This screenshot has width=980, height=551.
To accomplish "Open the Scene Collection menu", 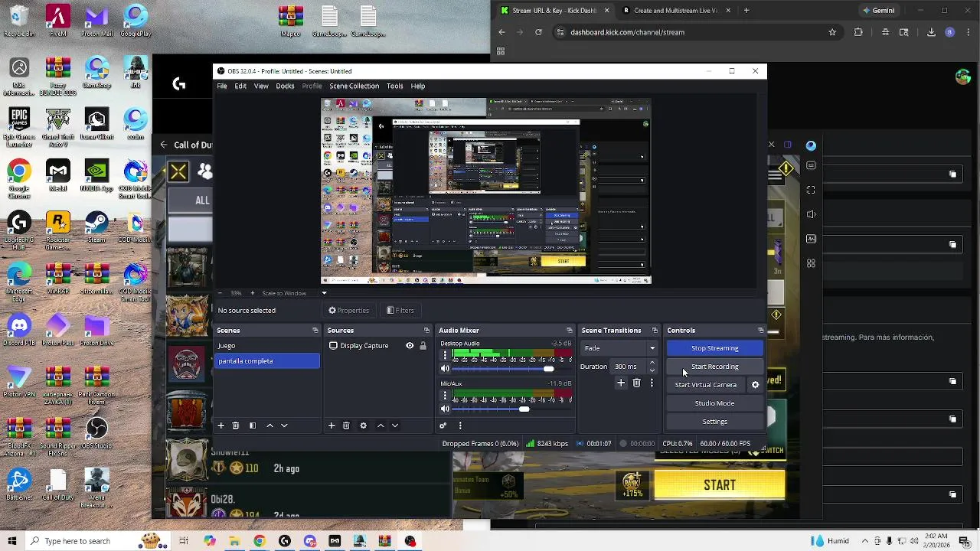I will point(354,86).
